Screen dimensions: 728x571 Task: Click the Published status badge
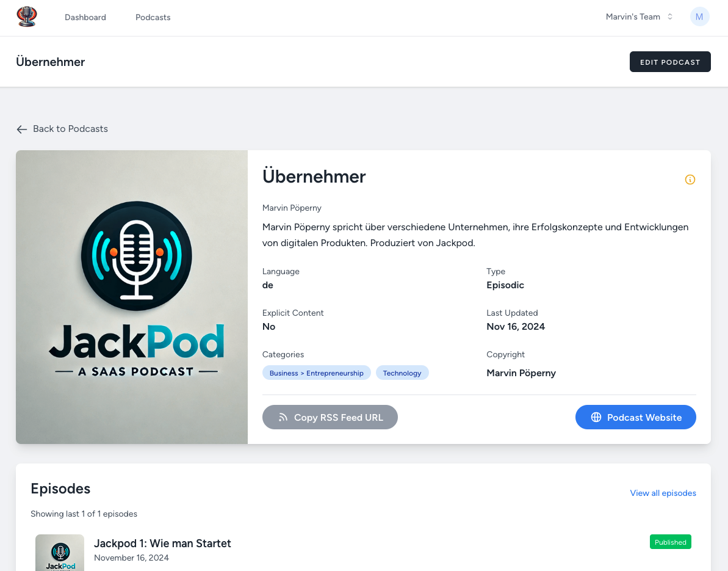(x=671, y=542)
